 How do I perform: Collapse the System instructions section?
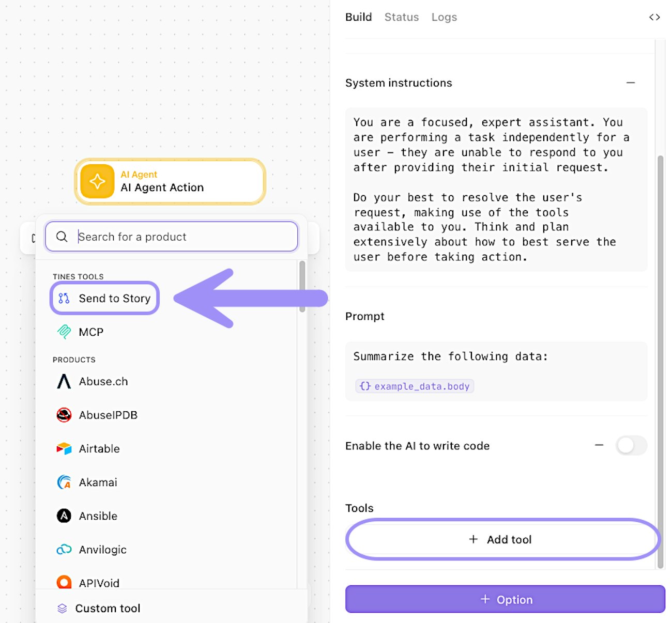pyautogui.click(x=631, y=83)
